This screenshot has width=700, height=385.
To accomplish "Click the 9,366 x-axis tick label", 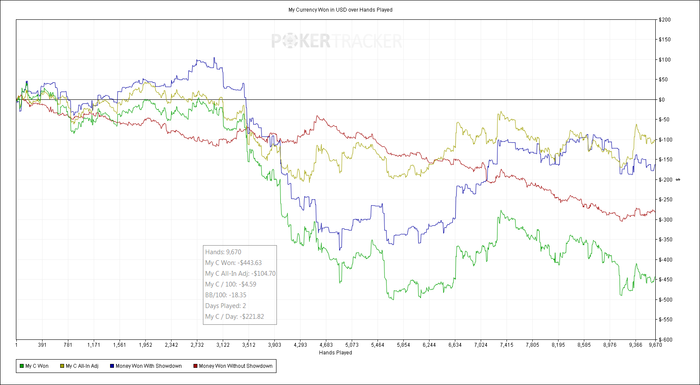I will (636, 345).
